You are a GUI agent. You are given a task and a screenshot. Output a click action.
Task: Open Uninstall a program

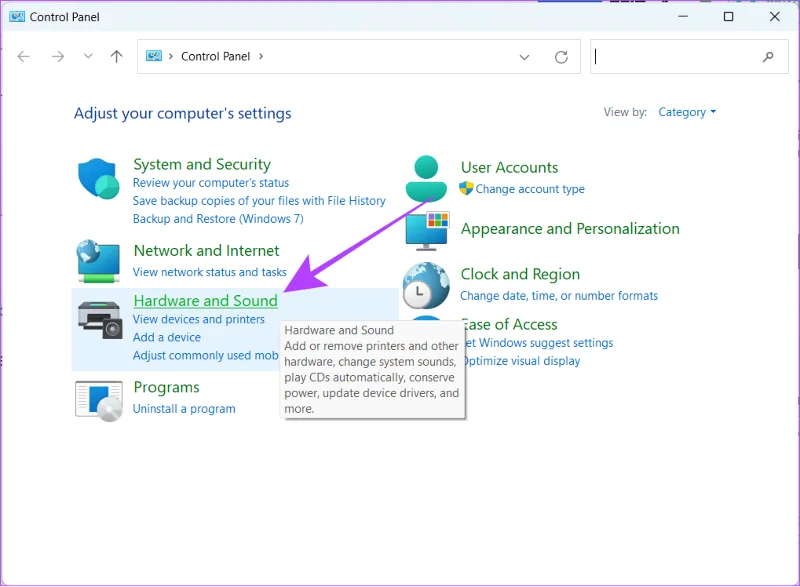point(184,409)
